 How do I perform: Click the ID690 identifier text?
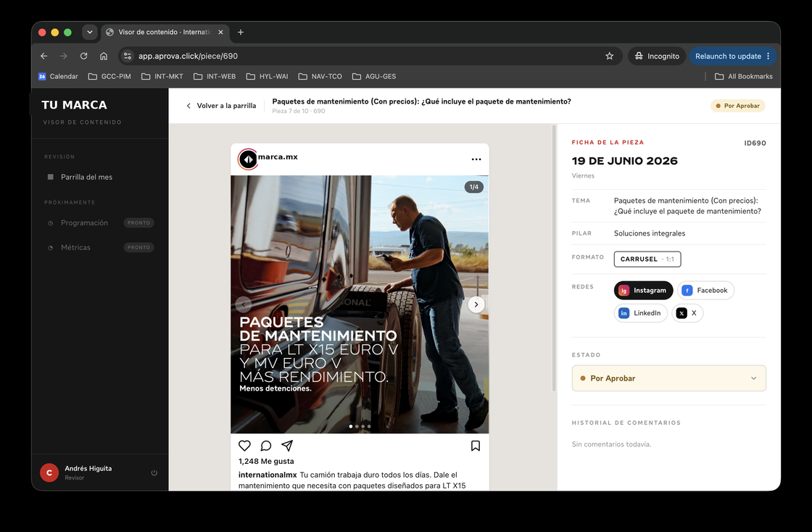pyautogui.click(x=755, y=144)
